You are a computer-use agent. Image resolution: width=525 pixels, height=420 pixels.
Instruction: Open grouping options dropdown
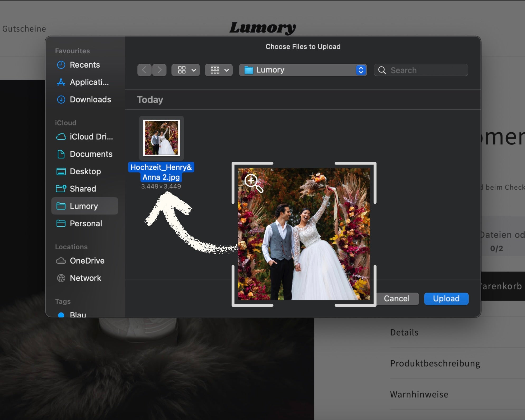pos(219,70)
